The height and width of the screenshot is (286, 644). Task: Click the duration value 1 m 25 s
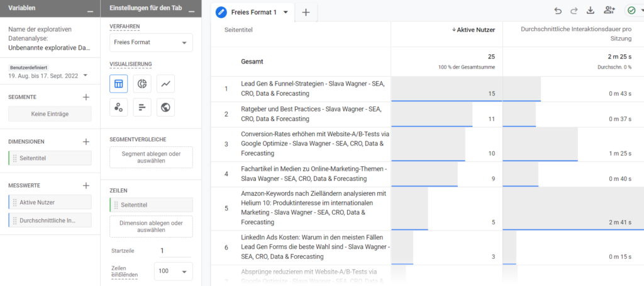(x=619, y=154)
